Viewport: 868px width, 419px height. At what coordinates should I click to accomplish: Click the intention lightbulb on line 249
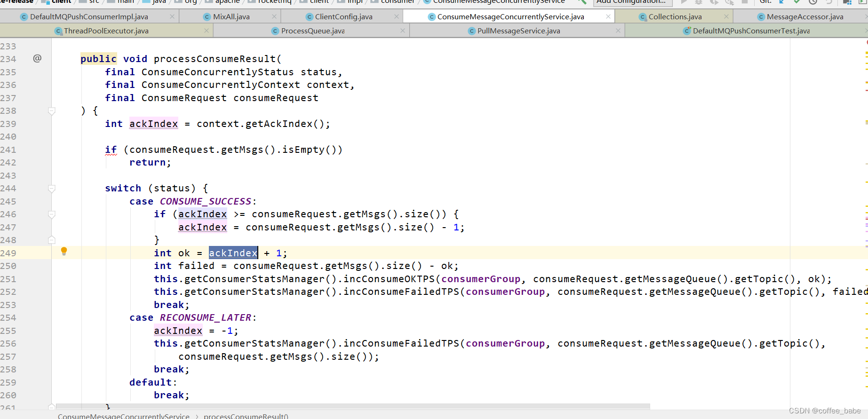pyautogui.click(x=64, y=251)
